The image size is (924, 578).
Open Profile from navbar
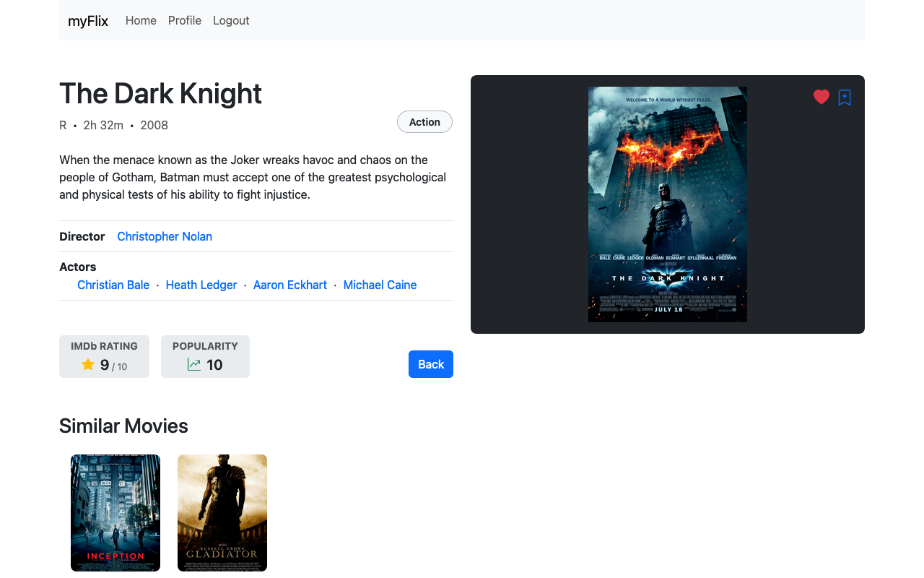click(x=185, y=20)
